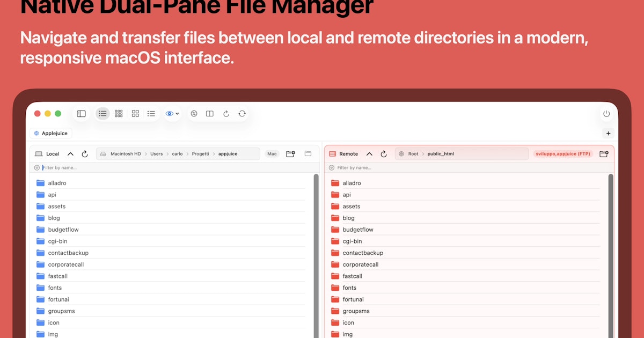Select the local alladro folder
Viewport: 644px width, 338px height.
(x=171, y=183)
